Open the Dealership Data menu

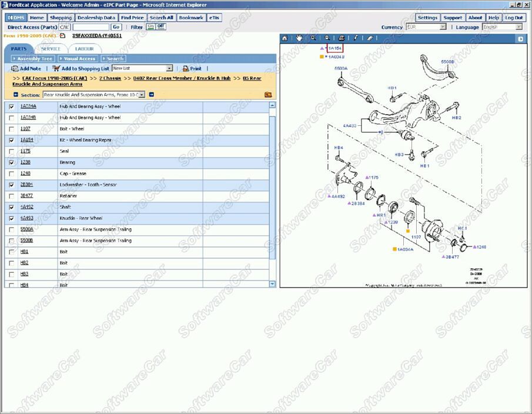[96, 18]
